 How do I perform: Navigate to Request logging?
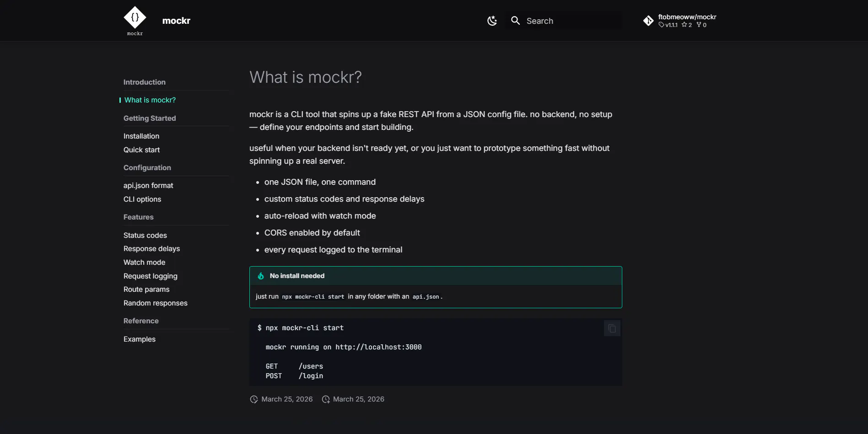150,276
